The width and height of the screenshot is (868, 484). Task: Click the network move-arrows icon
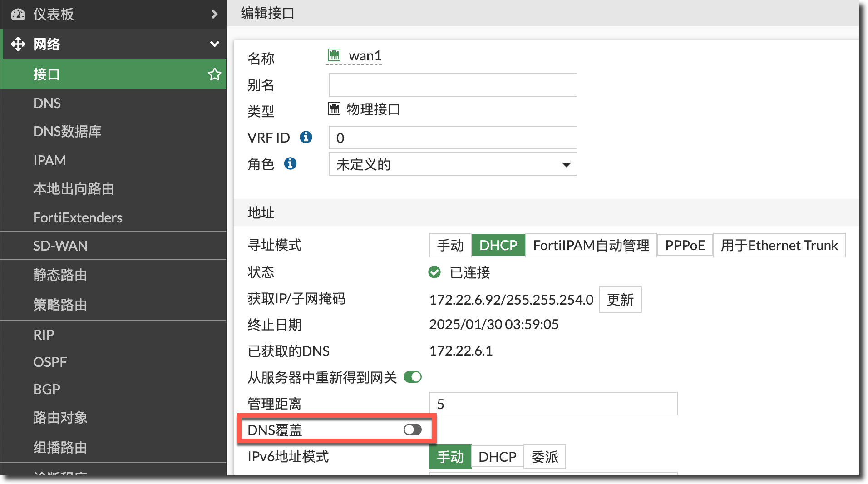pyautogui.click(x=18, y=44)
